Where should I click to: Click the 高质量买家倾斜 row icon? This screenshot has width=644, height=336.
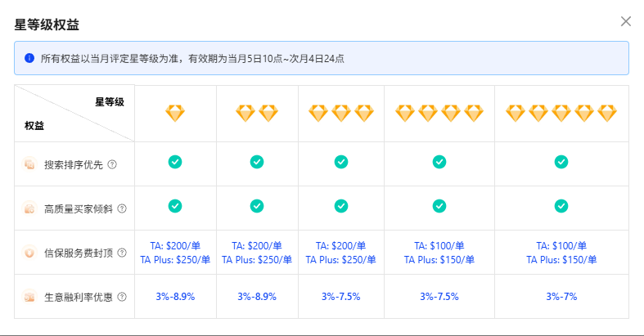(x=29, y=208)
